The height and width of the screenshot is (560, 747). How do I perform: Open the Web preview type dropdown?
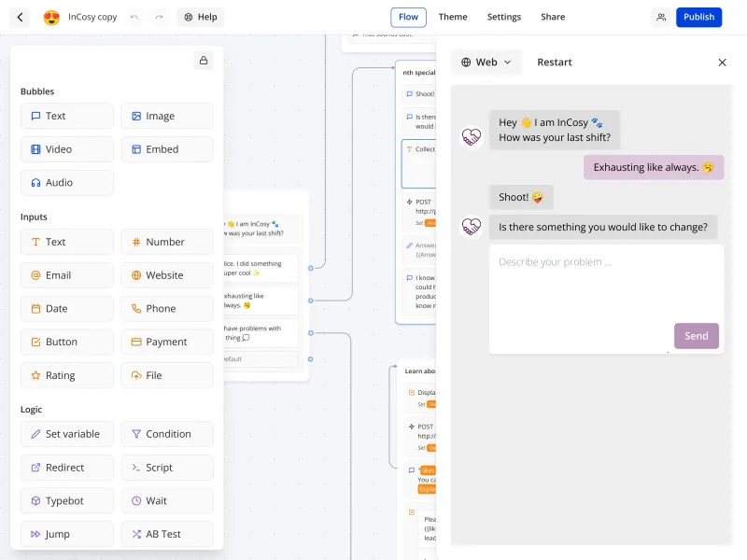tap(486, 63)
